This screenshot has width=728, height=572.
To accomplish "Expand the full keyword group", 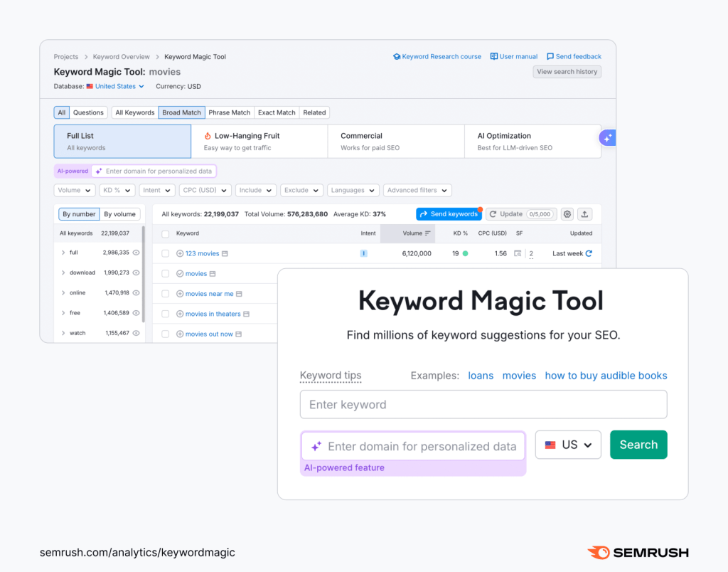I will pos(63,253).
